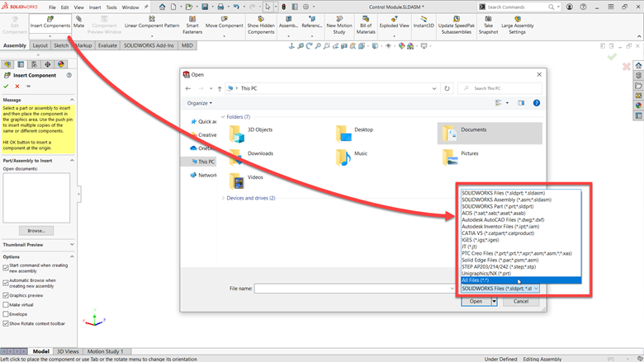Click the red cancel X in Insert Component
Image resolution: width=644 pixels, height=362 pixels.
[17, 86]
